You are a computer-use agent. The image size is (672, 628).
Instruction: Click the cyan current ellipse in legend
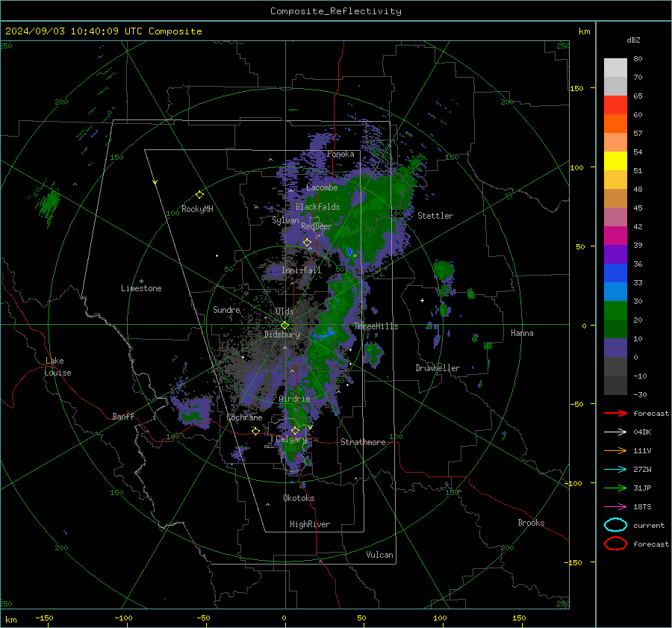(x=615, y=525)
